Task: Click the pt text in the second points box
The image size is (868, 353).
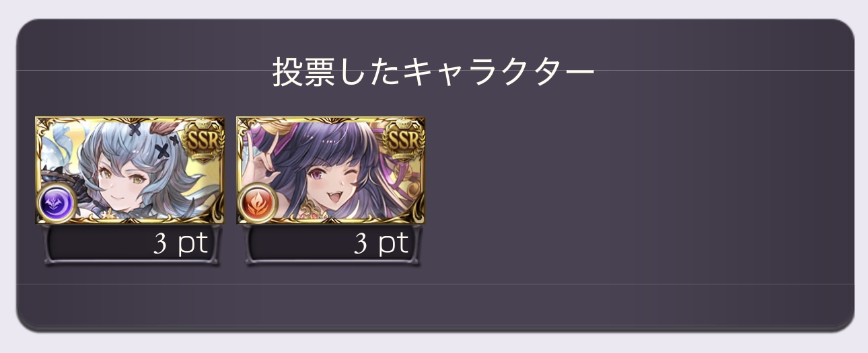Action: coord(394,245)
